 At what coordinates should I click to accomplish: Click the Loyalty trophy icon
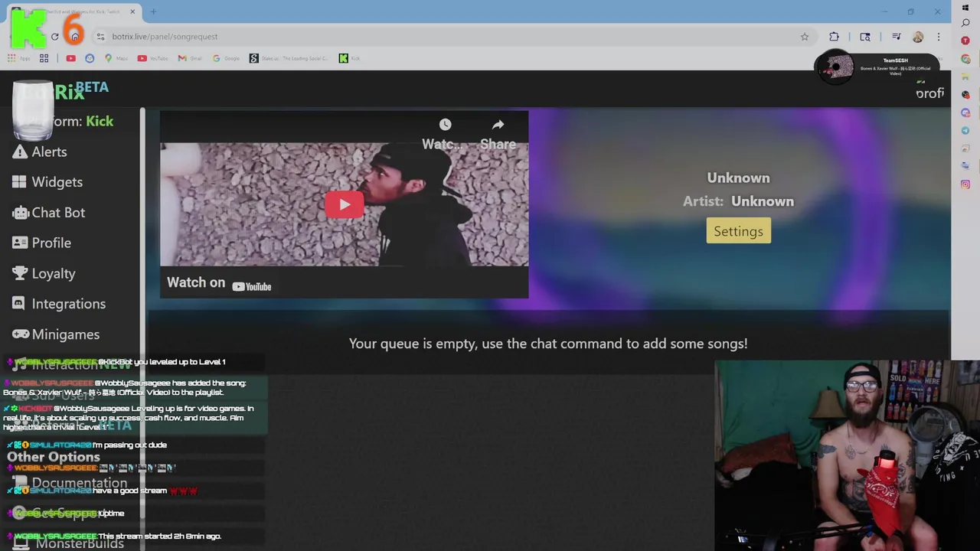pos(20,273)
